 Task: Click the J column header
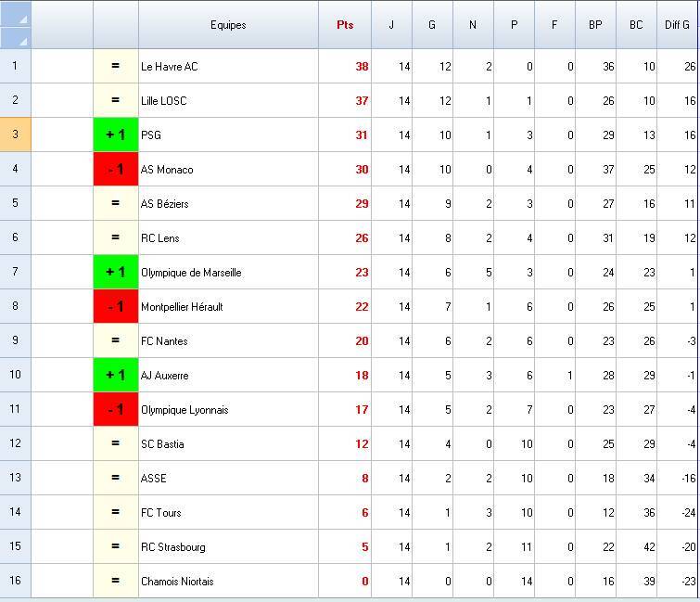[391, 25]
